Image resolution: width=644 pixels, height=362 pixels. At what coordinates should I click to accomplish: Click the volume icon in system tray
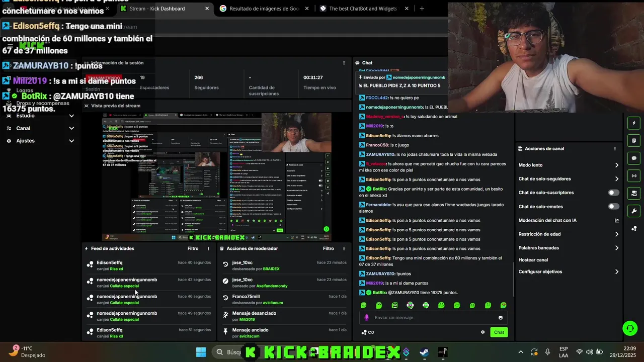pos(589,352)
